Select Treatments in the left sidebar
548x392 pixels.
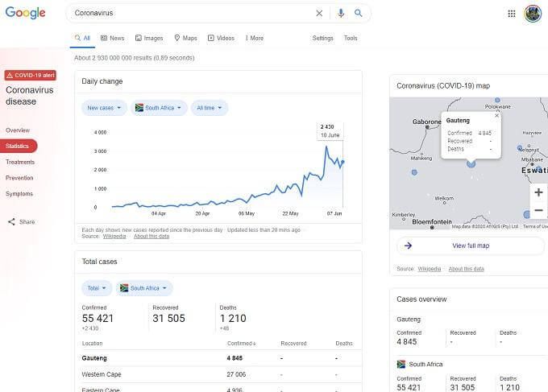20,162
